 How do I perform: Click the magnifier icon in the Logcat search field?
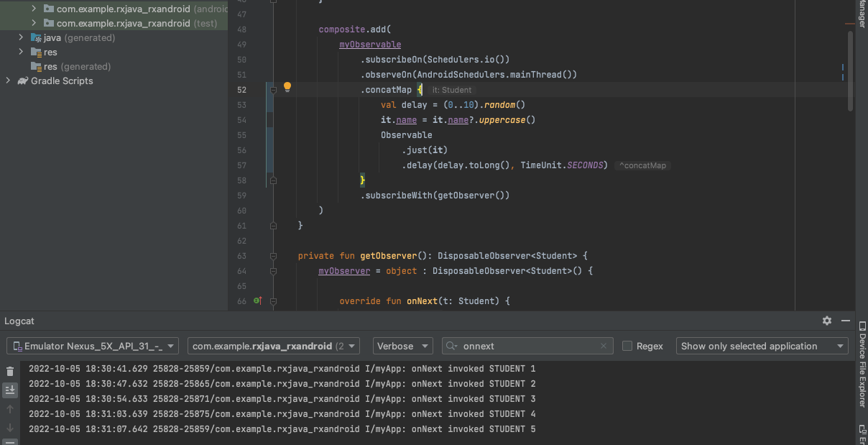coord(451,346)
